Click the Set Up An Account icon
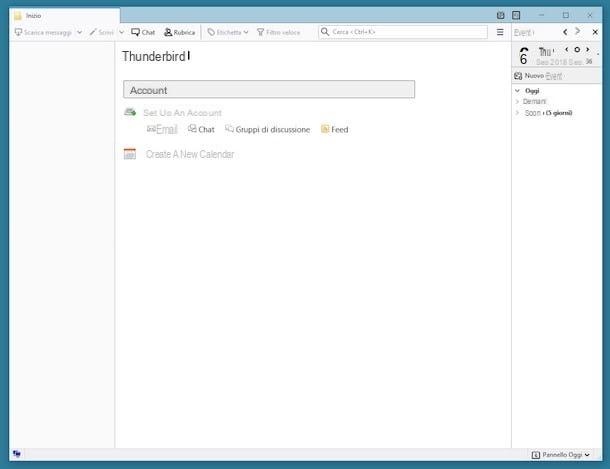Screen dimensions: 610x469 coord(130,112)
